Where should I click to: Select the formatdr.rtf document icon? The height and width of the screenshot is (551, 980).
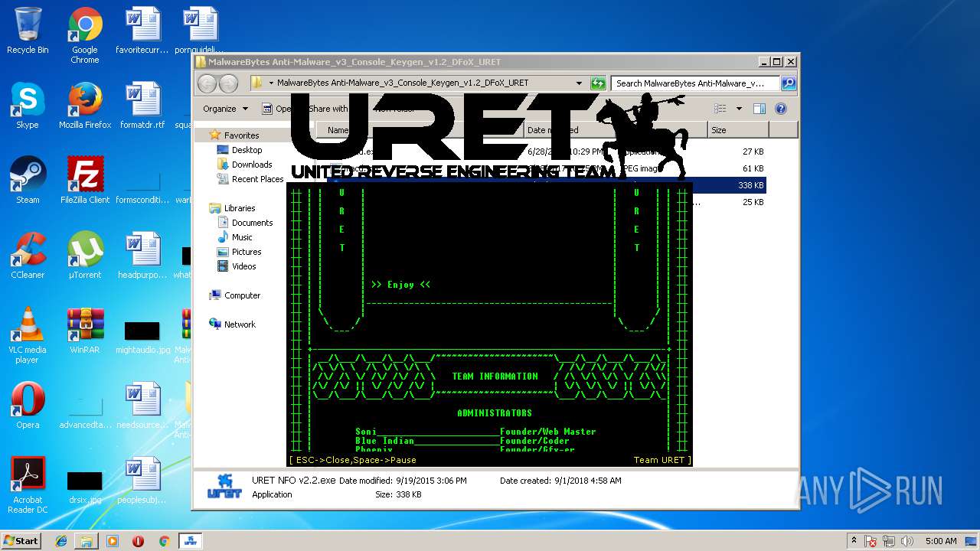[x=142, y=106]
